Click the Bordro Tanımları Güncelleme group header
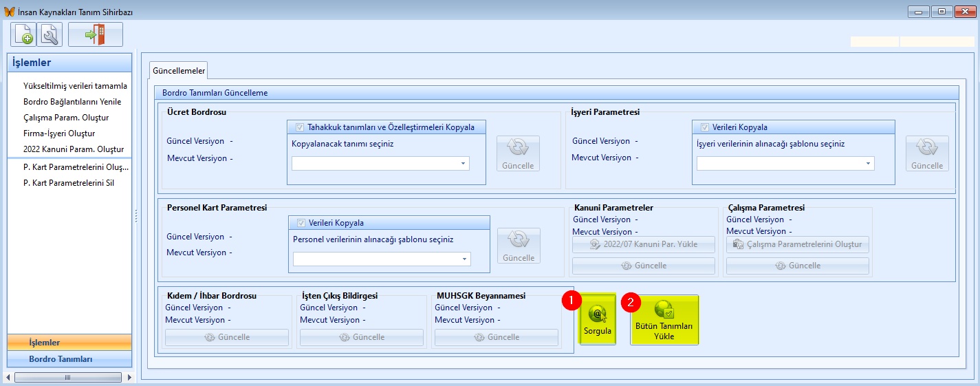The width and height of the screenshot is (980, 386). pos(556,92)
